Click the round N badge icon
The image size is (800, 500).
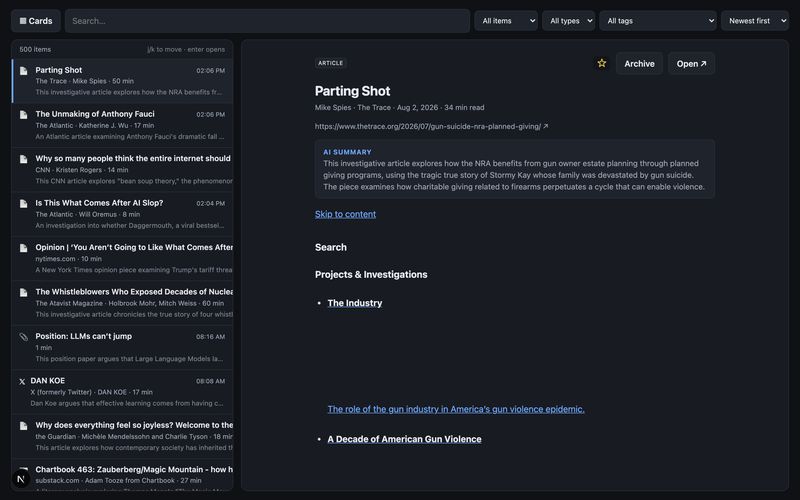[x=21, y=479]
